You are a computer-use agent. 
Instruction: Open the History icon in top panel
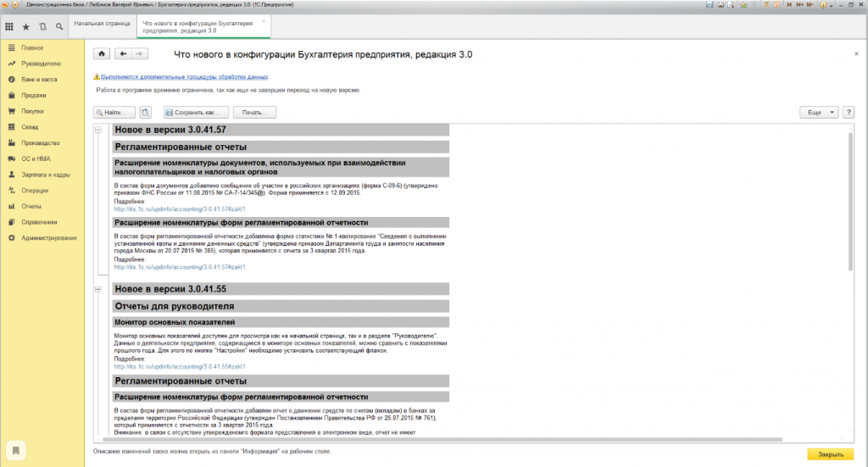(42, 26)
